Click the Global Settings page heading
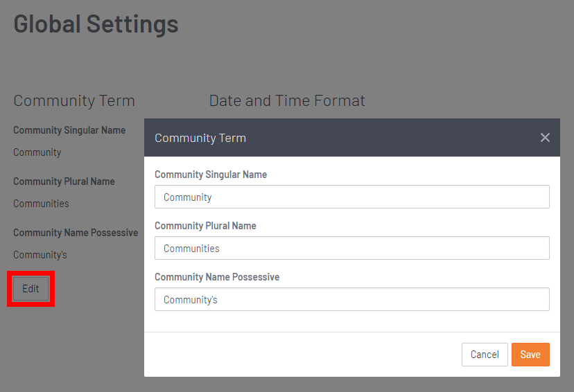Viewport: 574px width, 392px height. (x=96, y=24)
